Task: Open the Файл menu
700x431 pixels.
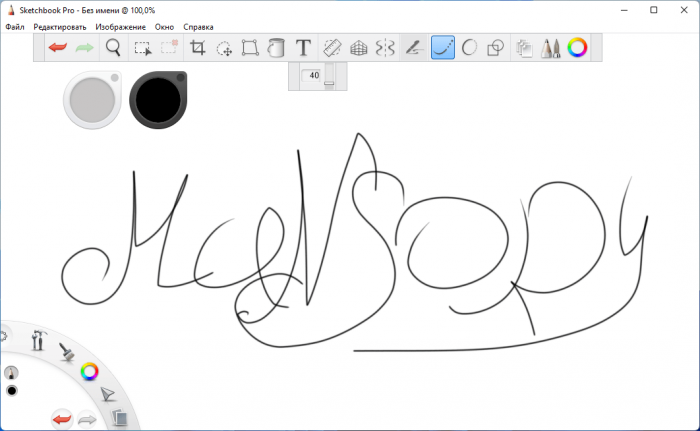Action: point(15,27)
